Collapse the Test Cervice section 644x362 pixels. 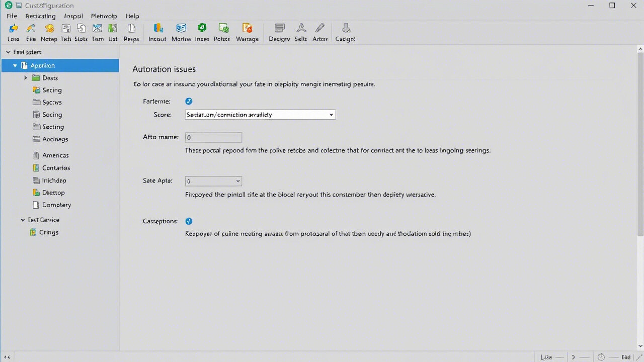[x=23, y=220]
